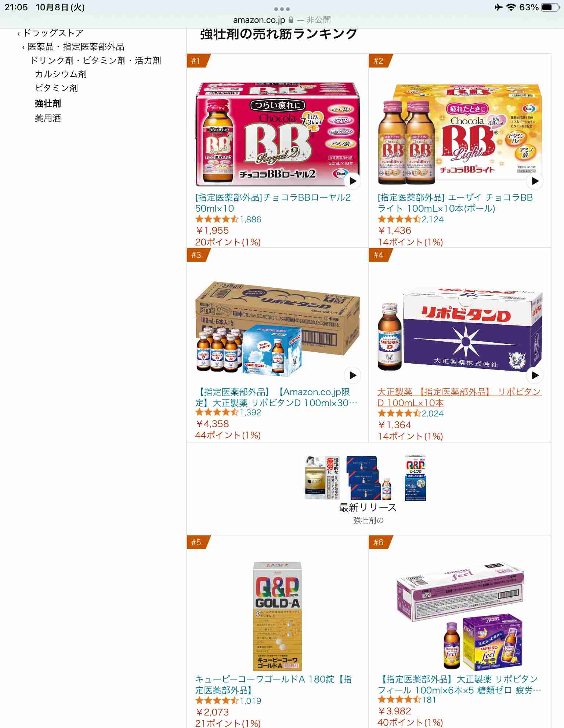Play video for Lipovitan D 30-bottle case
The width and height of the screenshot is (564, 728).
(352, 375)
